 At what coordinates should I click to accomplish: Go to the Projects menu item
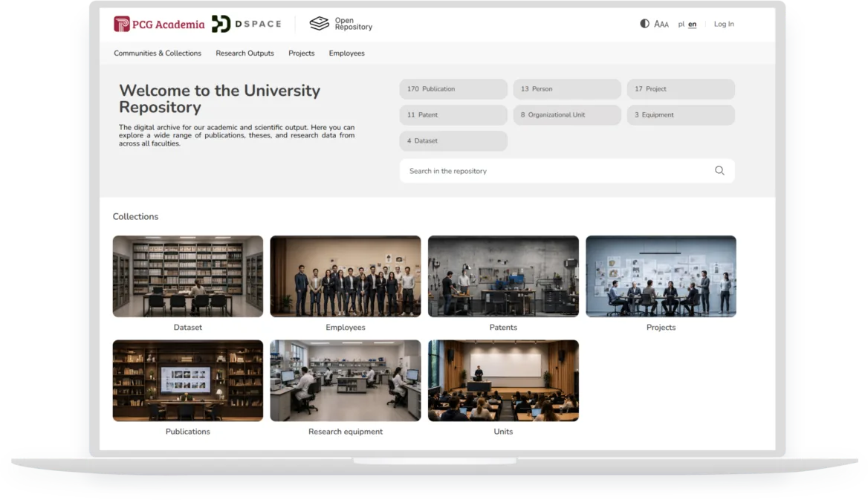point(301,53)
